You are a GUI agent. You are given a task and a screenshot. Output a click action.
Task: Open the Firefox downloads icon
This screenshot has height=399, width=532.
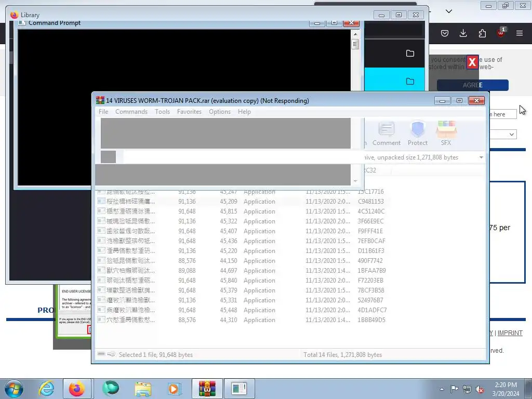click(x=463, y=33)
